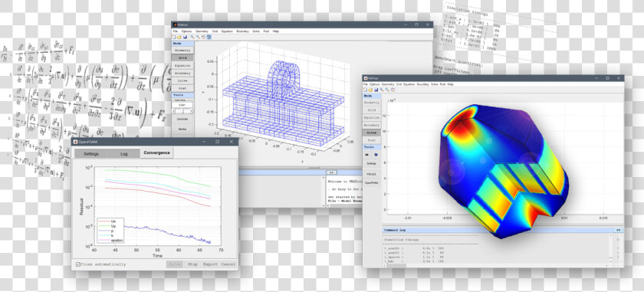
Task: Expand command log with >> button in mesh window
Action: (x=331, y=172)
